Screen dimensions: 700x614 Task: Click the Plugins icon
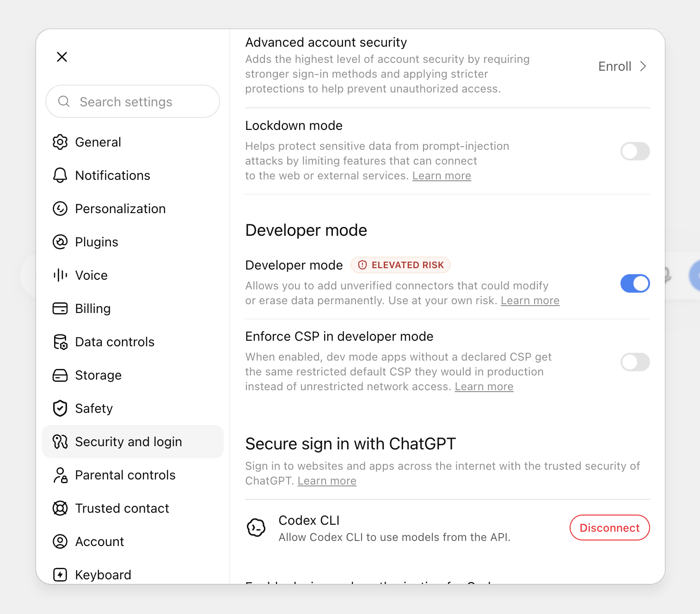[x=60, y=242]
